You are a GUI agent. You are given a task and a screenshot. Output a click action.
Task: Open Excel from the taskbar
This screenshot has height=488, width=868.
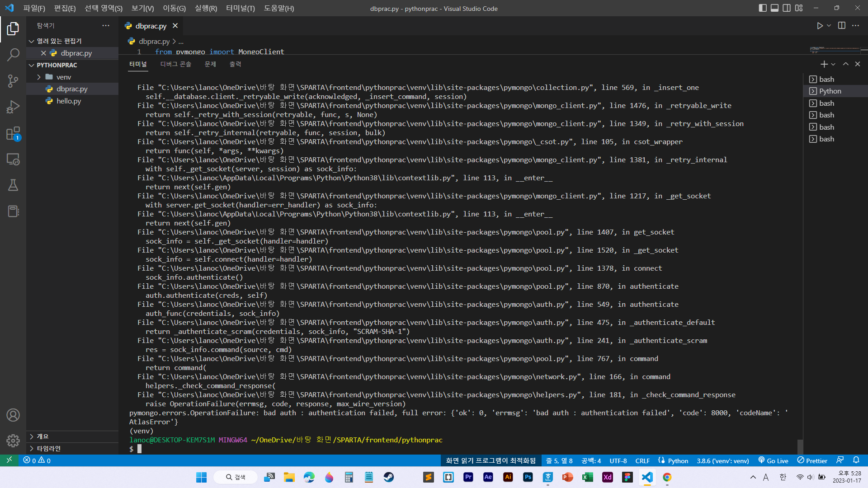(587, 477)
